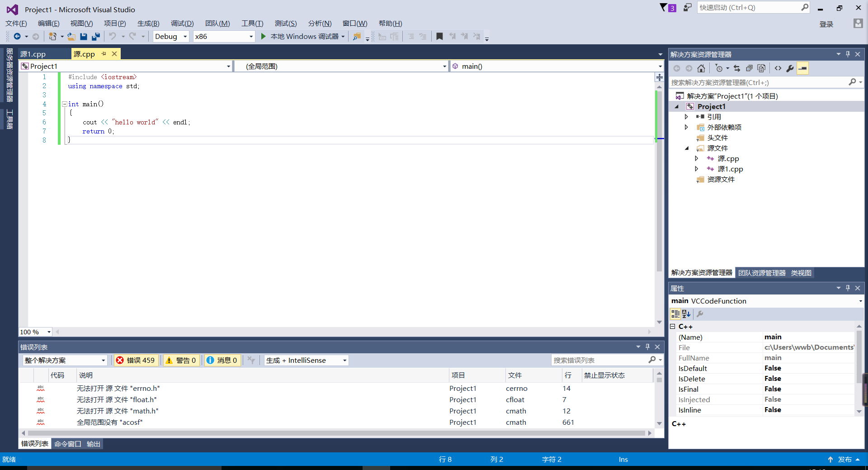The width and height of the screenshot is (868, 470).
Task: Collapse the 源文件 folder node
Action: click(x=686, y=148)
